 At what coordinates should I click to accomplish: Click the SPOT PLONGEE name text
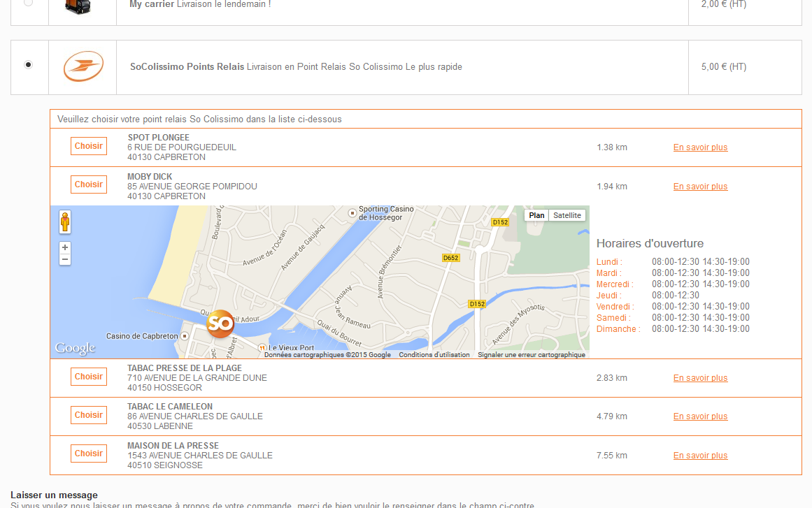159,138
